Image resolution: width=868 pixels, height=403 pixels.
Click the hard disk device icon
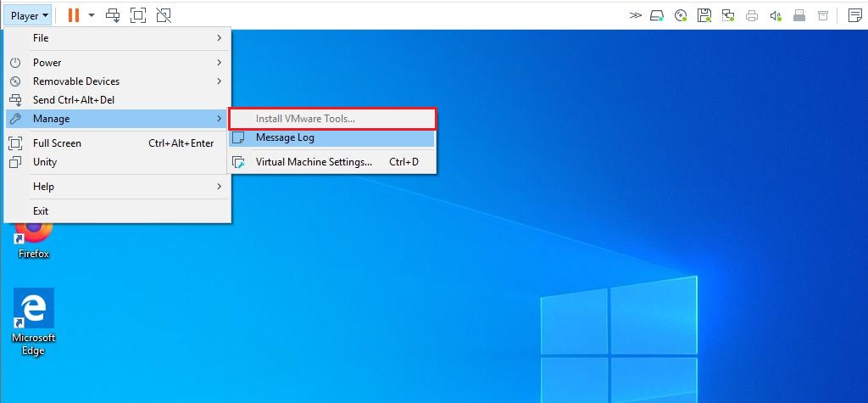(x=657, y=15)
